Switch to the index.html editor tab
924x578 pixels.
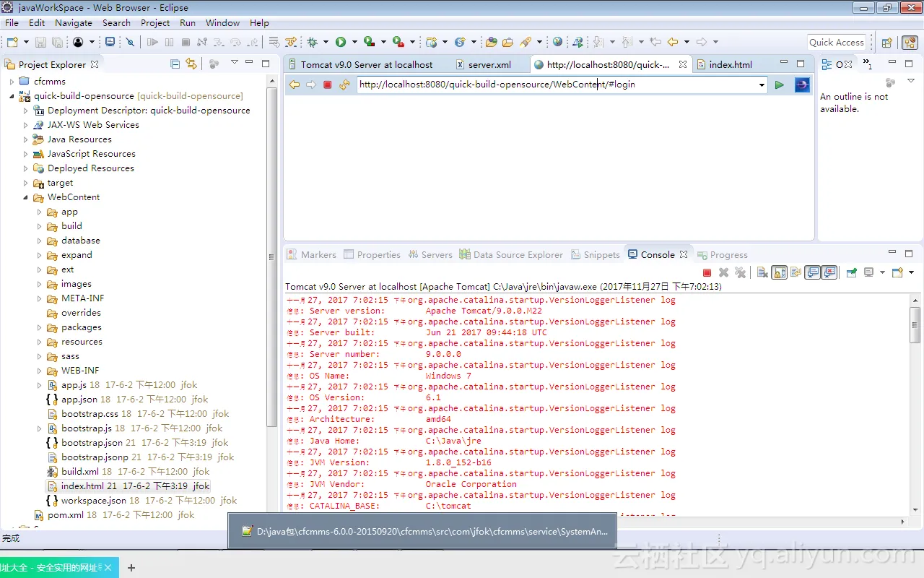pyautogui.click(x=724, y=64)
